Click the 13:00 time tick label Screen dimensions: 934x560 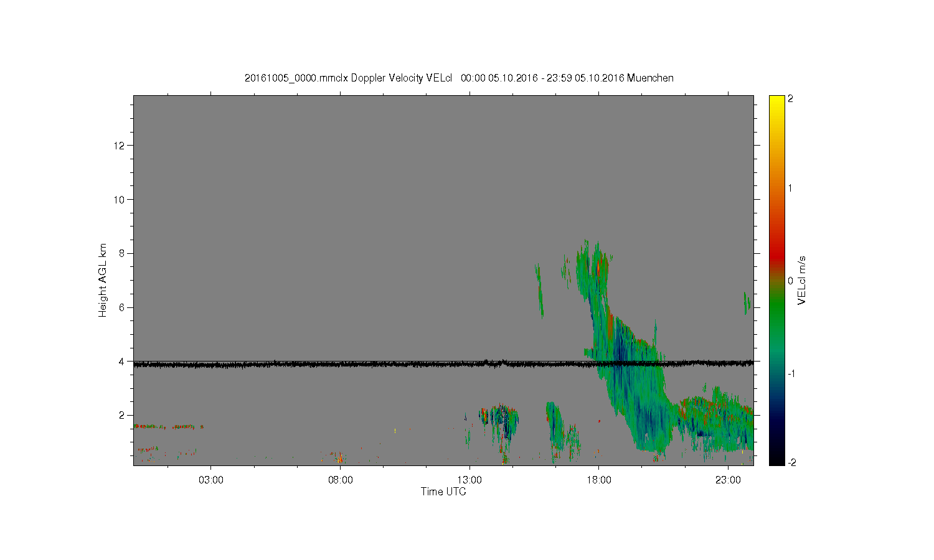469,480
